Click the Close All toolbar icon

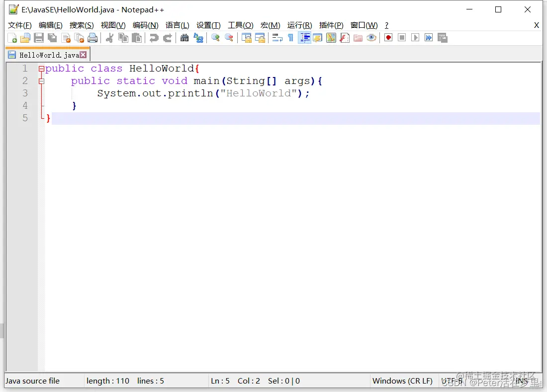click(80, 38)
